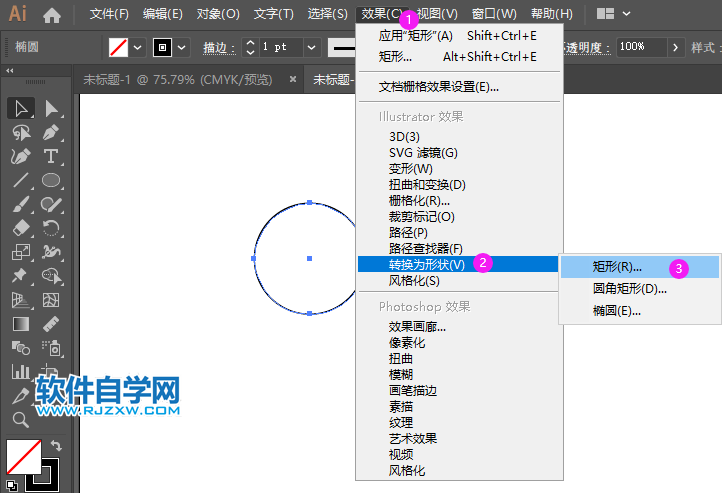Select the Measure ruler tool

tap(51, 324)
